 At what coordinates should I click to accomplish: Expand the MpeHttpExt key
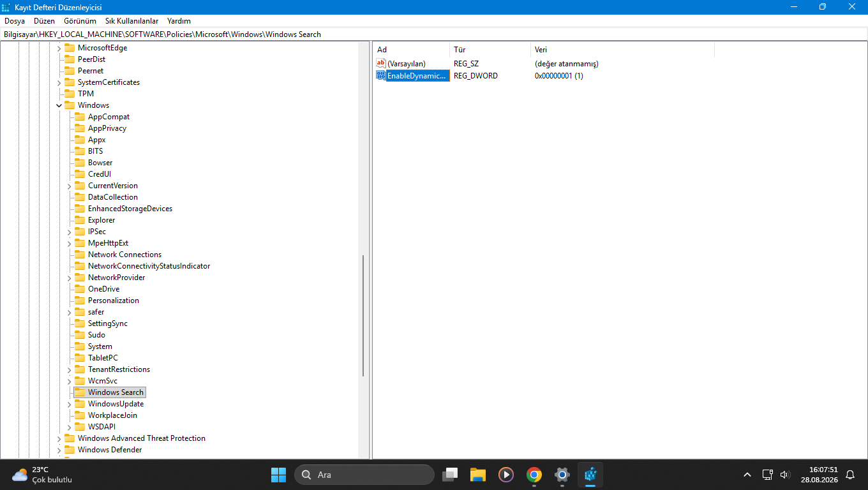(70, 243)
